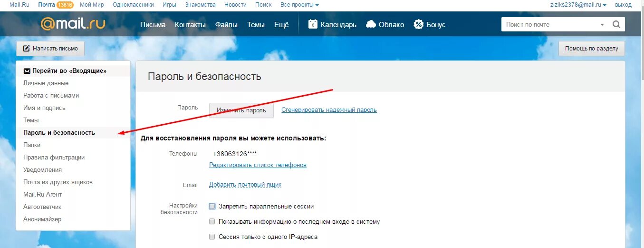Open the «Ещё» menu

point(281,25)
